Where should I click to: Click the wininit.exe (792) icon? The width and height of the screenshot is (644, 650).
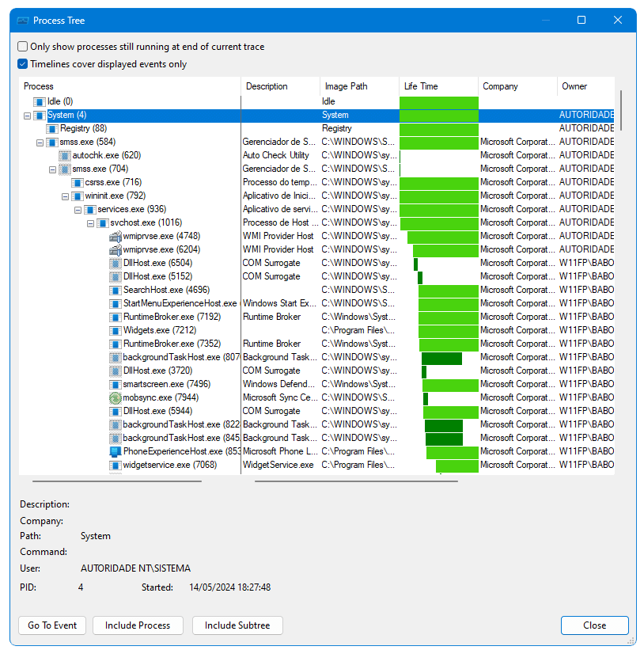[x=78, y=196]
